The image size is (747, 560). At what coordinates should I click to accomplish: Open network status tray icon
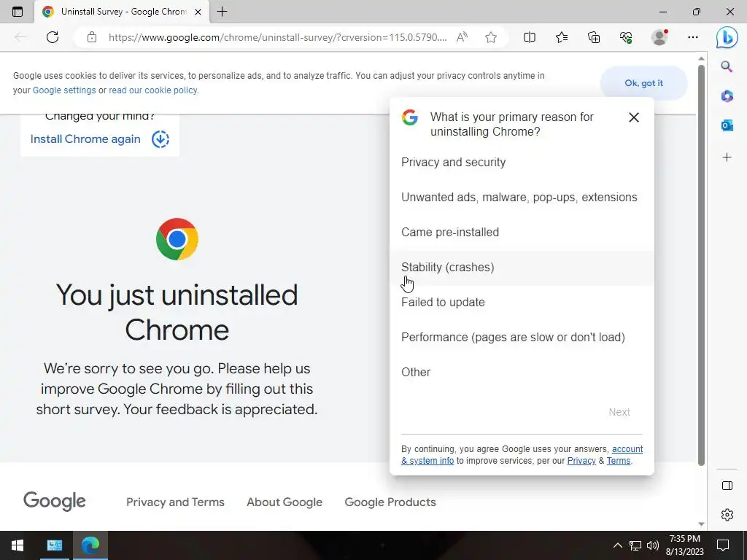[635, 545]
